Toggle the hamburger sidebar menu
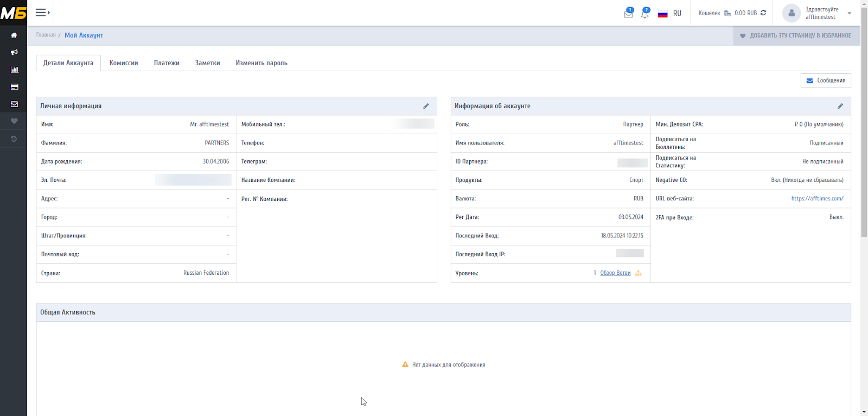 [42, 12]
